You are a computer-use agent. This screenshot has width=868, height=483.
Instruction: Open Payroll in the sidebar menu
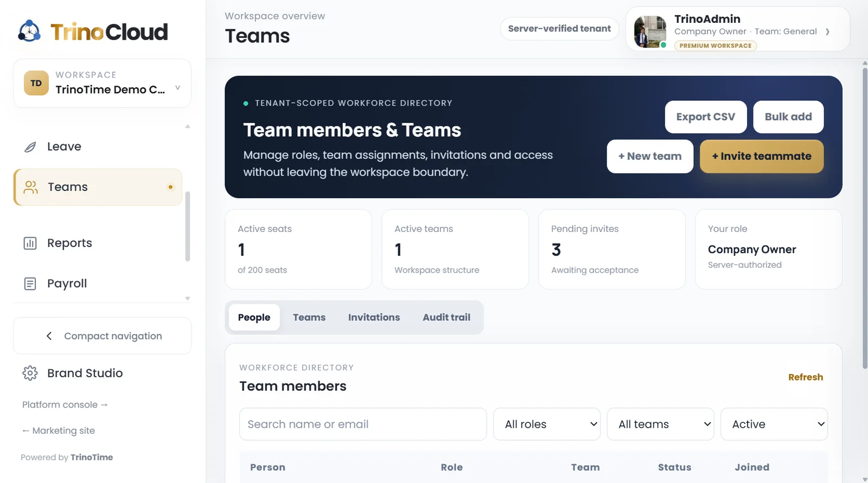(98, 284)
